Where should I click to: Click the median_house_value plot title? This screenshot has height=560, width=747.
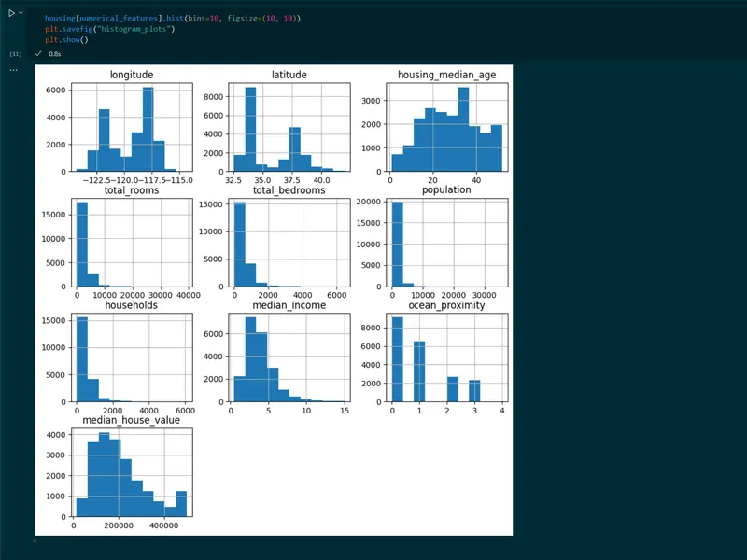click(132, 421)
